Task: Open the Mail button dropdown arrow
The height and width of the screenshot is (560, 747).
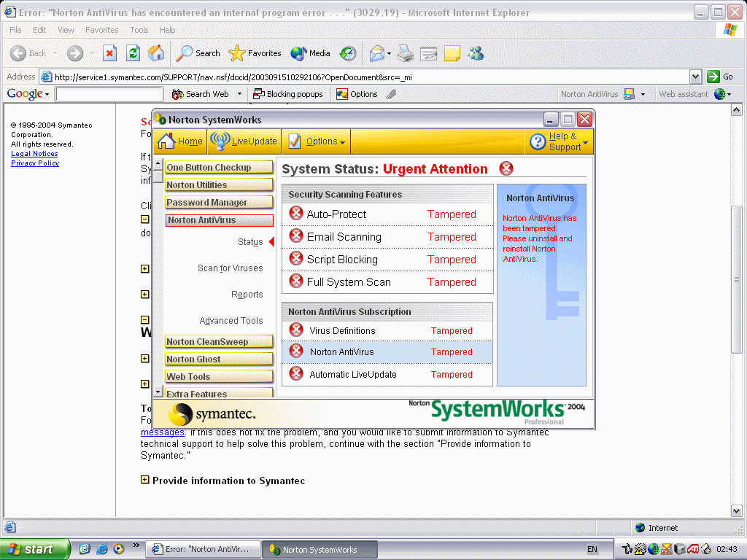Action: 389,53
